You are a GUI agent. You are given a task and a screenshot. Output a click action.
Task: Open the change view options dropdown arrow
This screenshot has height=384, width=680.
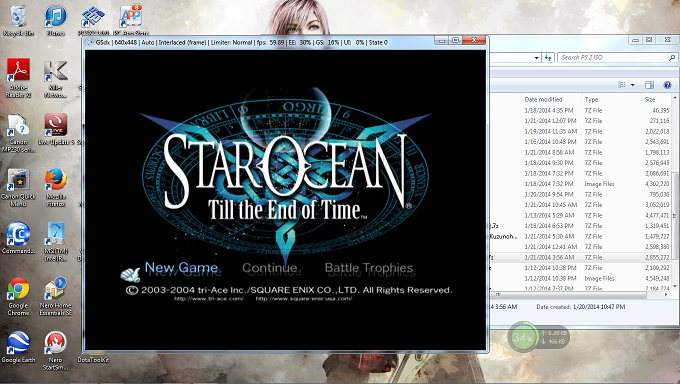[x=633, y=85]
